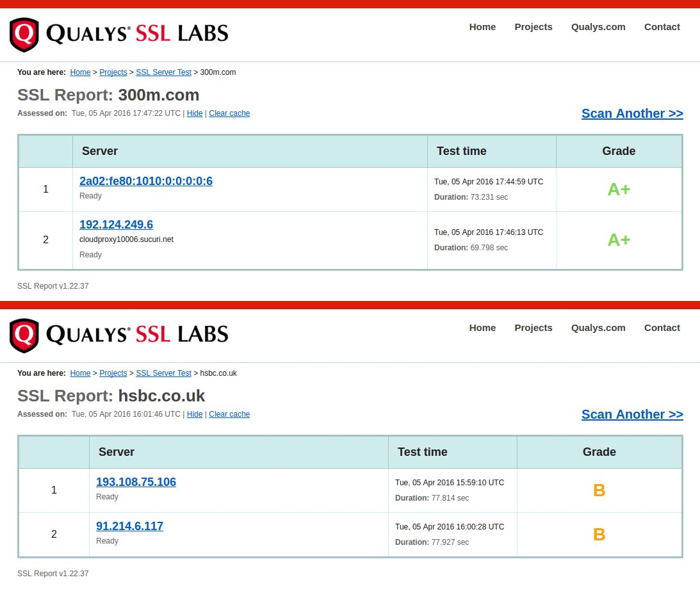Screen dimensions: 700x589
Task: Go to SSL Server Test breadcrumb for 300m.com
Action: 163,72
